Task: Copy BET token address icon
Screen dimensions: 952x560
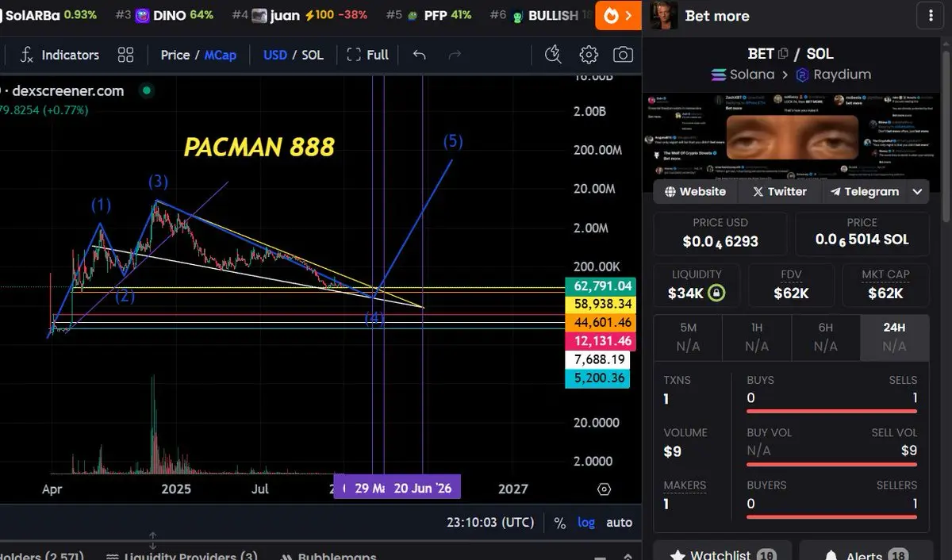Action: coord(783,54)
